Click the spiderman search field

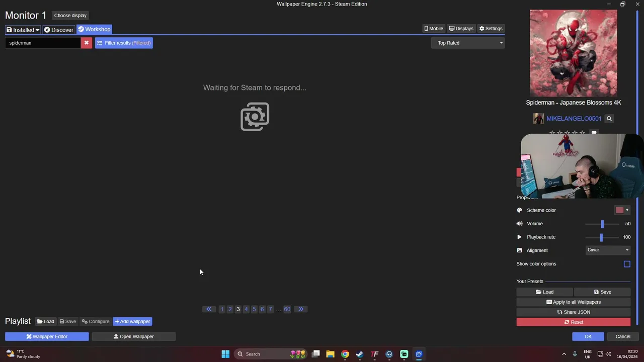43,43
